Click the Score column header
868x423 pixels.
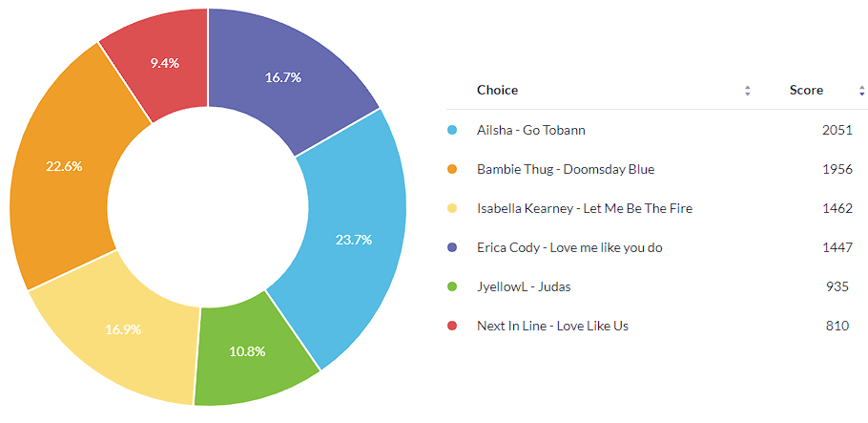tap(806, 90)
